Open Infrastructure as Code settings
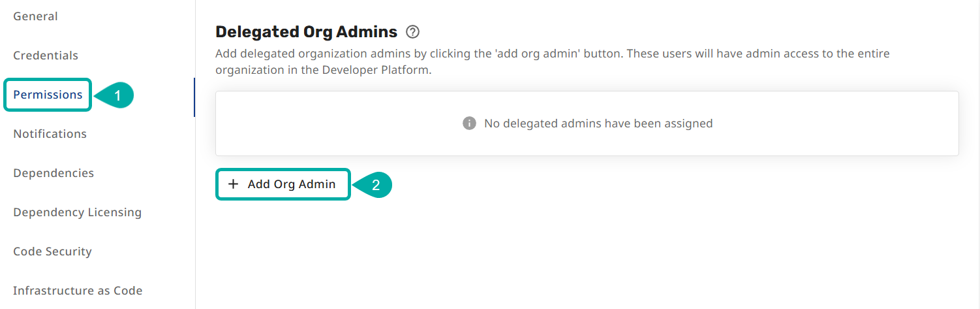This screenshot has height=309, width=980. (78, 291)
